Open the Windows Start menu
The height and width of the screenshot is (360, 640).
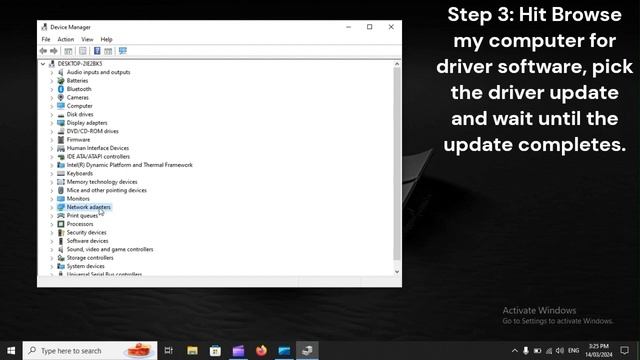[x=11, y=351]
